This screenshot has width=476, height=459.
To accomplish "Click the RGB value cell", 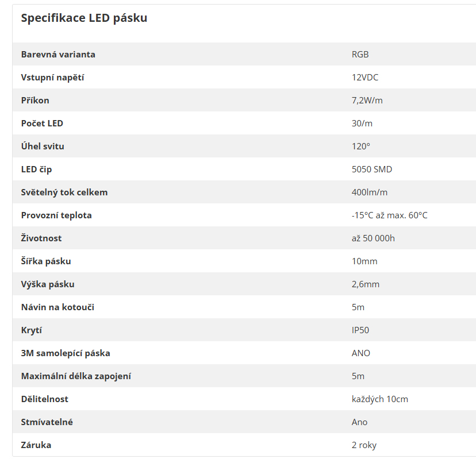I will 360,55.
